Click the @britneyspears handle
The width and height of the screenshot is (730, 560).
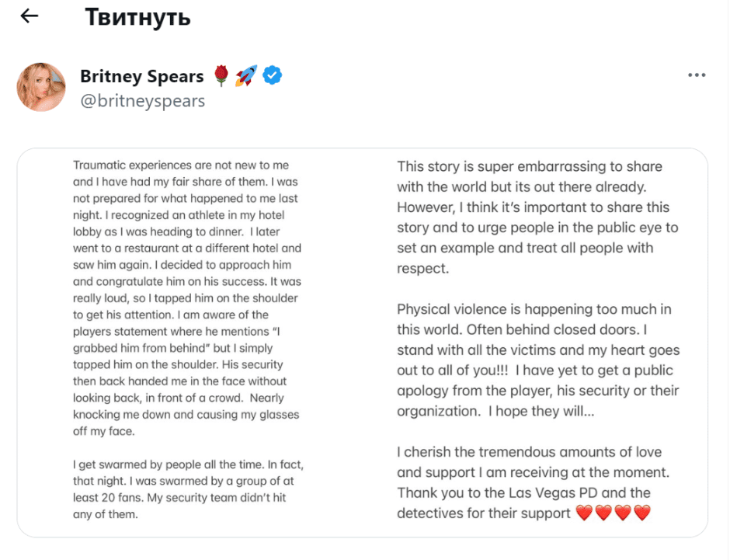pos(142,100)
